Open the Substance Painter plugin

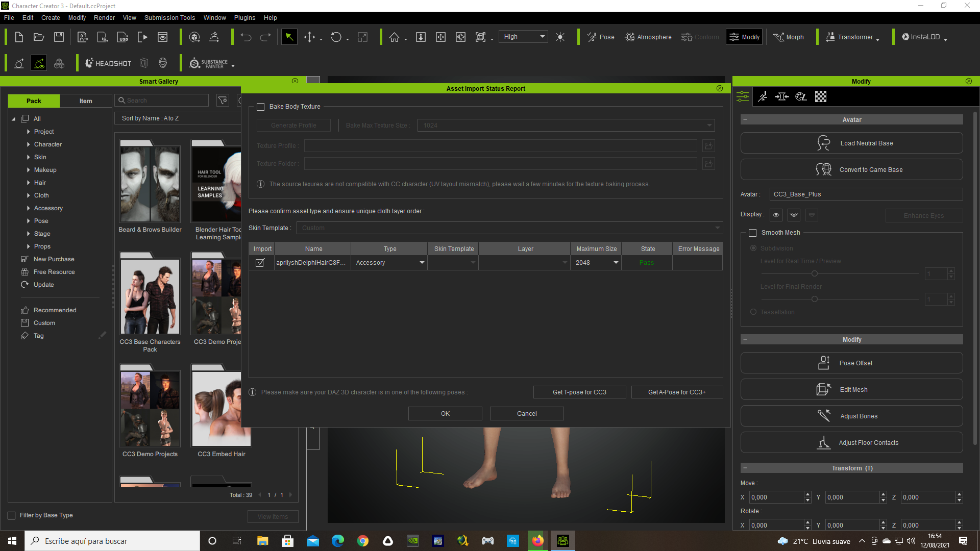pyautogui.click(x=209, y=64)
